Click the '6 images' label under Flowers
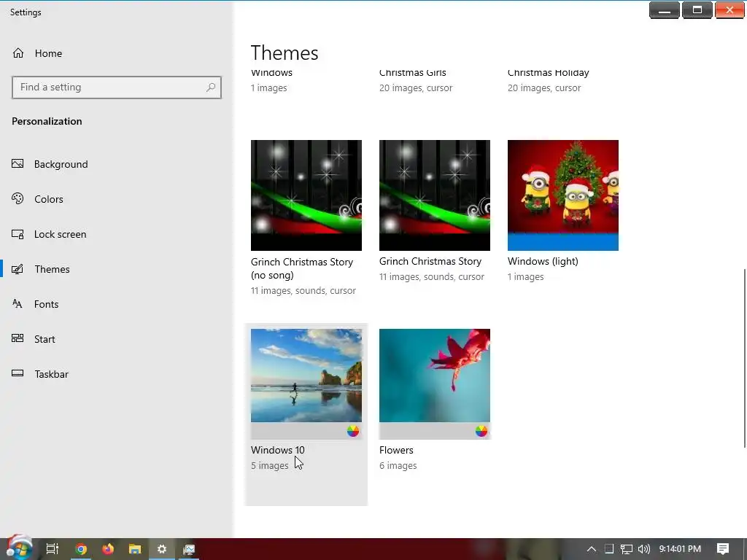This screenshot has width=747, height=560. 398,466
